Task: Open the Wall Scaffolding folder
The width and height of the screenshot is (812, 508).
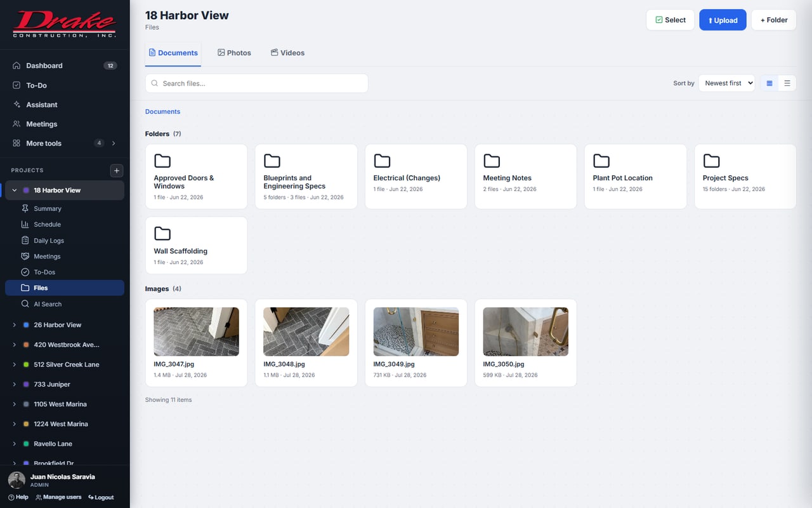Action: point(197,246)
